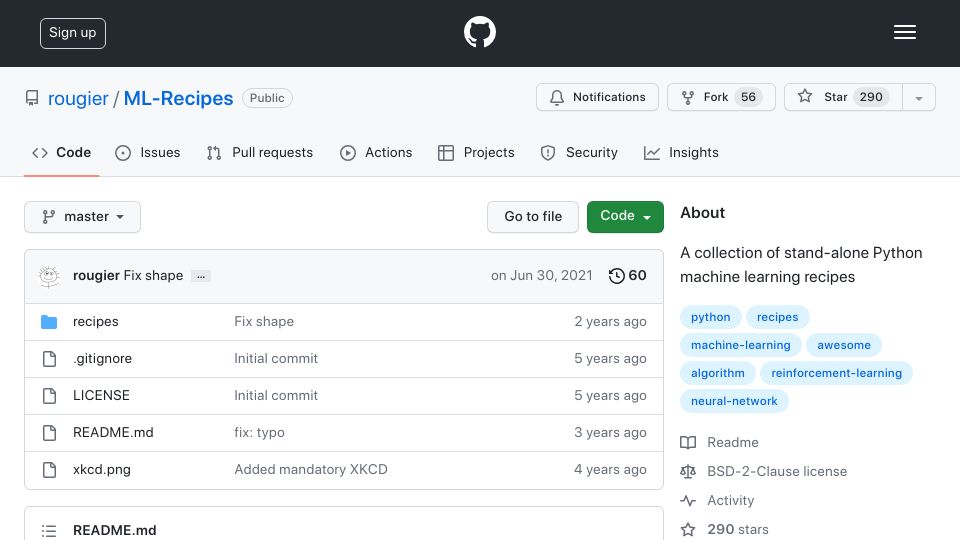The height and width of the screenshot is (540, 960).
Task: Open the BSD-2-Clause license link
Action: [x=764, y=471]
